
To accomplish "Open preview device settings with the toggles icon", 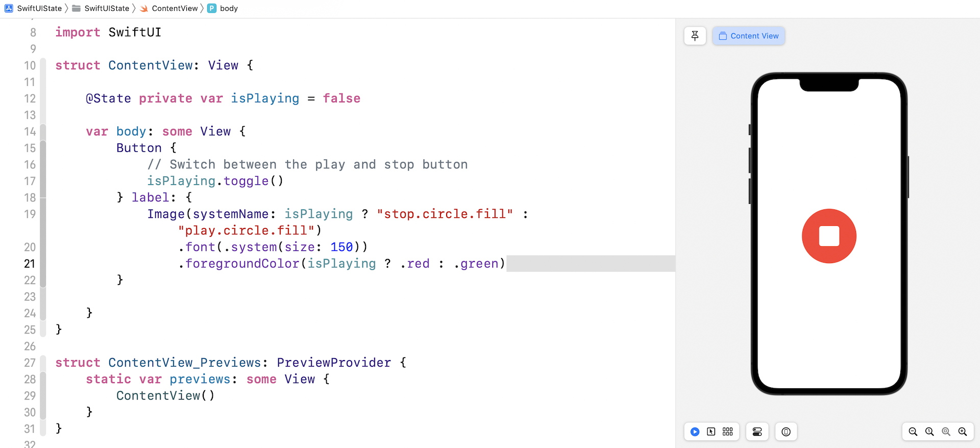I will 757,432.
